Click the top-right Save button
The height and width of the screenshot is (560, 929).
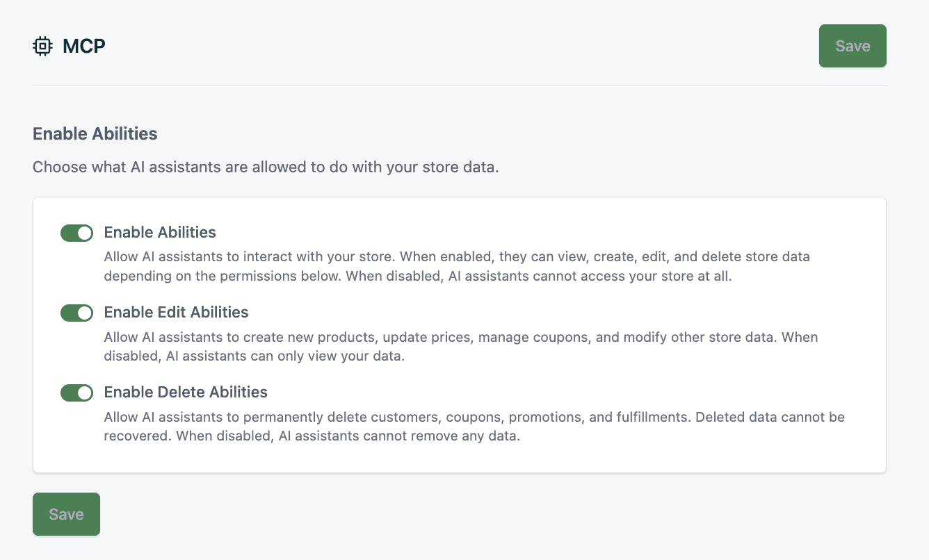(853, 46)
